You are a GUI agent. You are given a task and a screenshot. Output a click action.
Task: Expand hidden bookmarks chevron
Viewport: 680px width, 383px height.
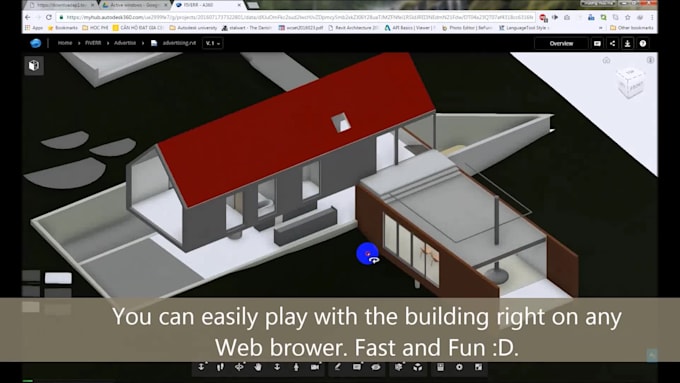coord(601,28)
